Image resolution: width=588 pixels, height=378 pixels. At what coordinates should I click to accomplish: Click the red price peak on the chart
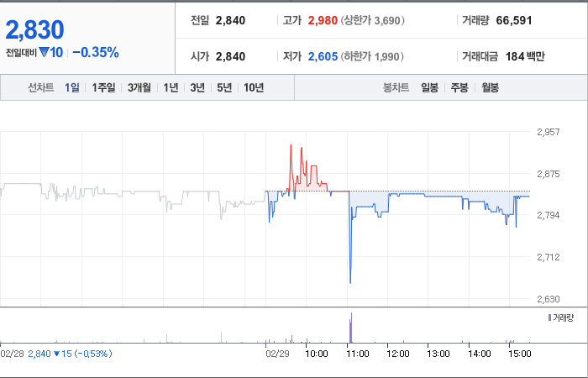click(291, 145)
